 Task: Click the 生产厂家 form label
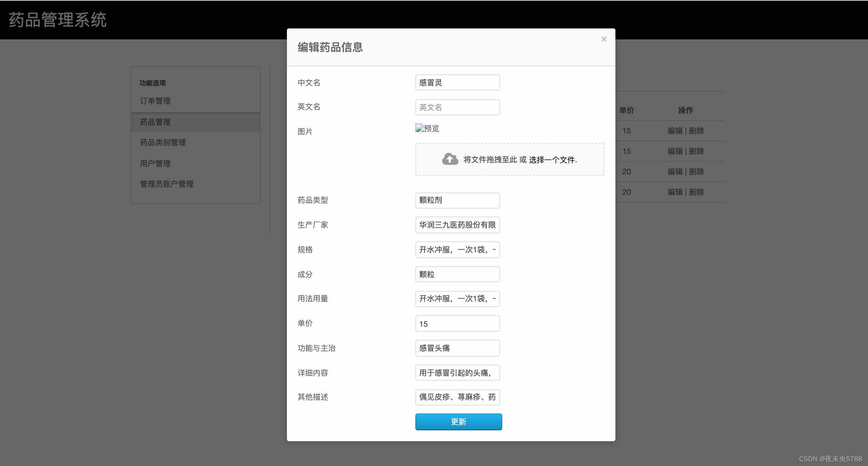click(313, 225)
